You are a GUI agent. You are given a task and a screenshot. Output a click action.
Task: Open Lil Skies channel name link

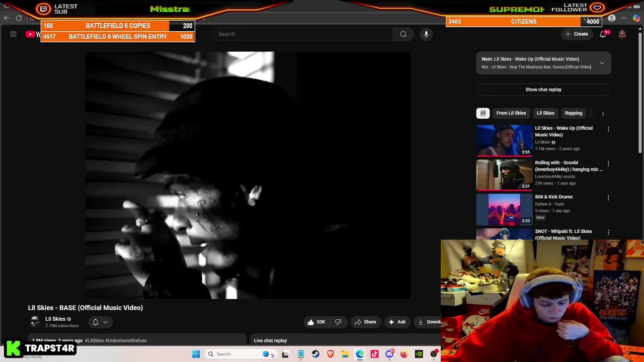55,319
